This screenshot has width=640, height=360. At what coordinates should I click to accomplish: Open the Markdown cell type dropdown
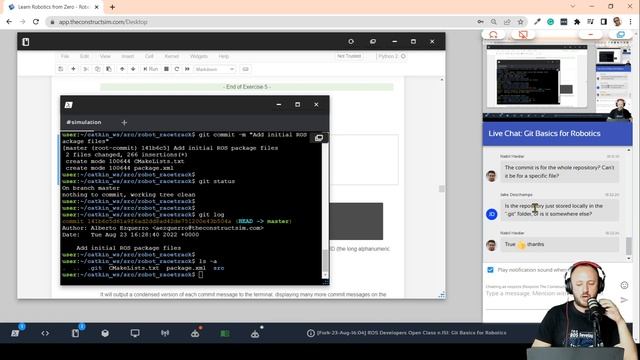(215, 69)
